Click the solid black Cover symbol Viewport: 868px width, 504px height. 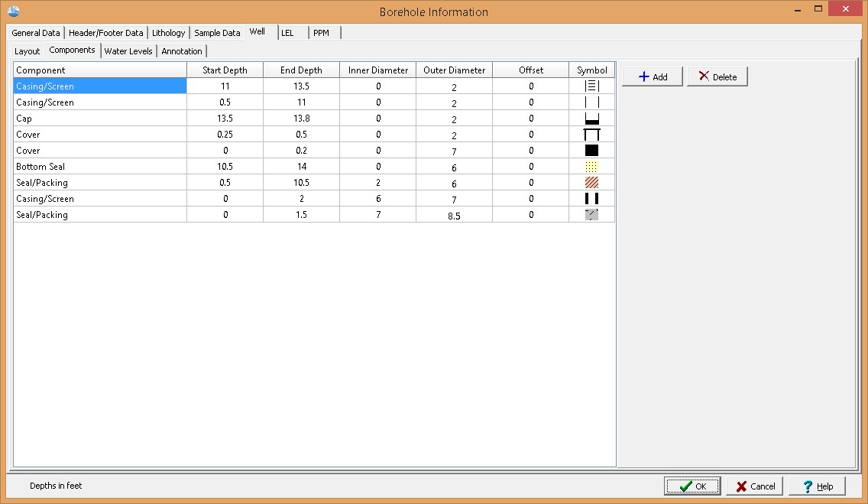591,151
